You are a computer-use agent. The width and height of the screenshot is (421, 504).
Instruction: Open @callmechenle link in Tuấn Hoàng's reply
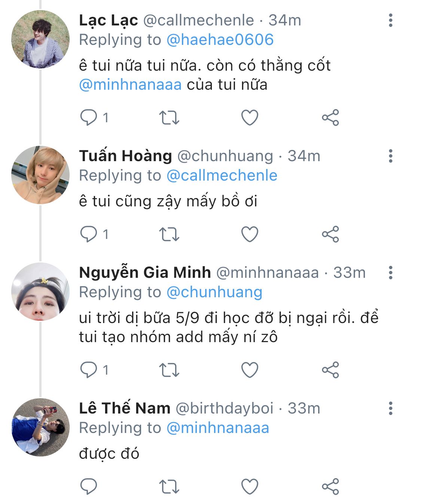(222, 175)
